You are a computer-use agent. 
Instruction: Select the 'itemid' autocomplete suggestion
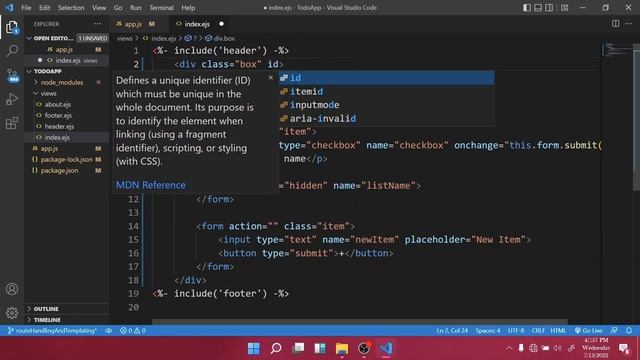386,91
